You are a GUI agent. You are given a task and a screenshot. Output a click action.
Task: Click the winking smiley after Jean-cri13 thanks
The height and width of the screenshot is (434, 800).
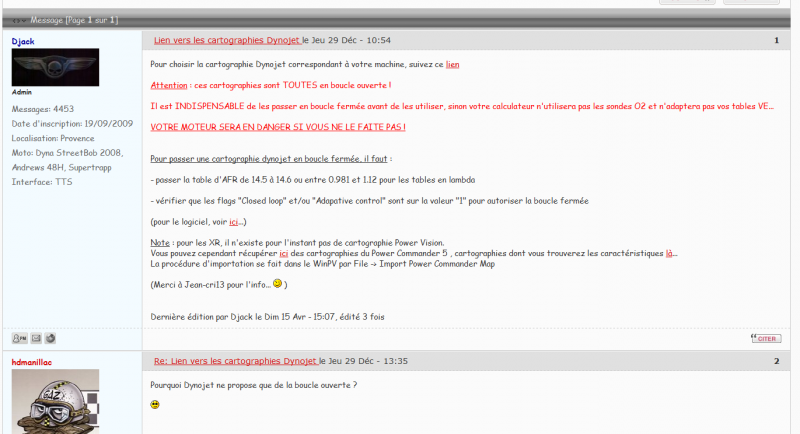(x=278, y=284)
